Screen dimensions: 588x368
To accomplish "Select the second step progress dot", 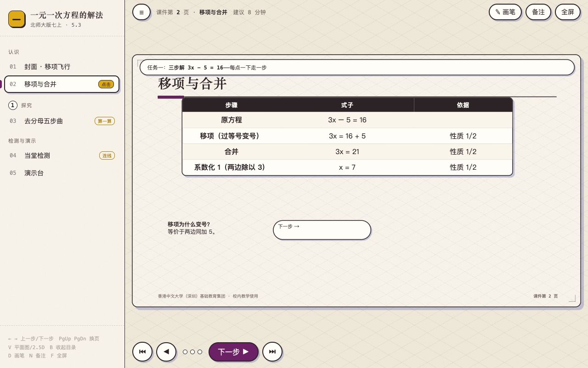I will (x=192, y=352).
